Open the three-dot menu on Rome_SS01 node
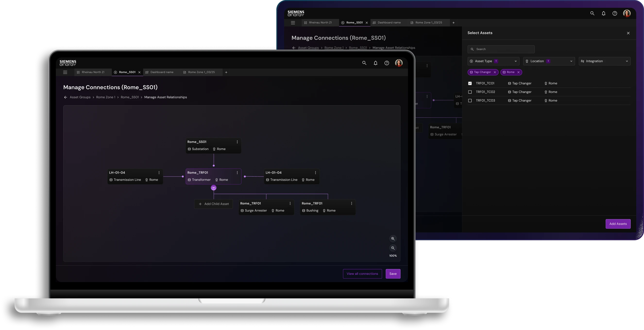Image resolution: width=644 pixels, height=330 pixels. [237, 142]
